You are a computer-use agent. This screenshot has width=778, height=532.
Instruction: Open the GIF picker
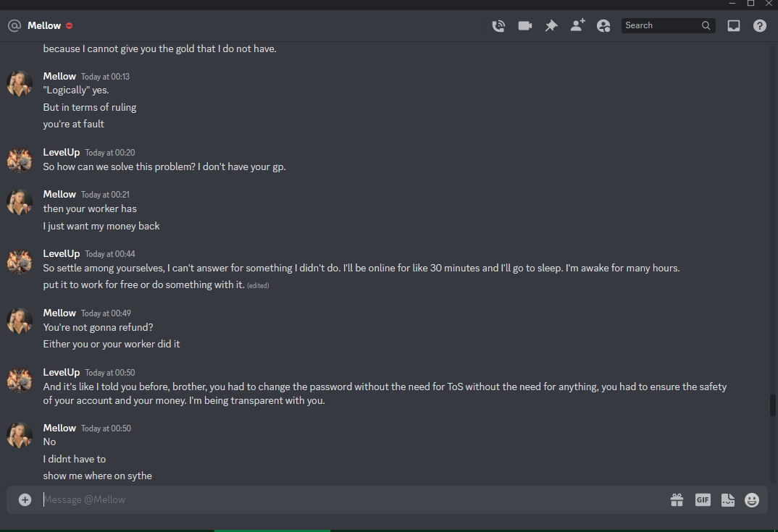coord(703,499)
